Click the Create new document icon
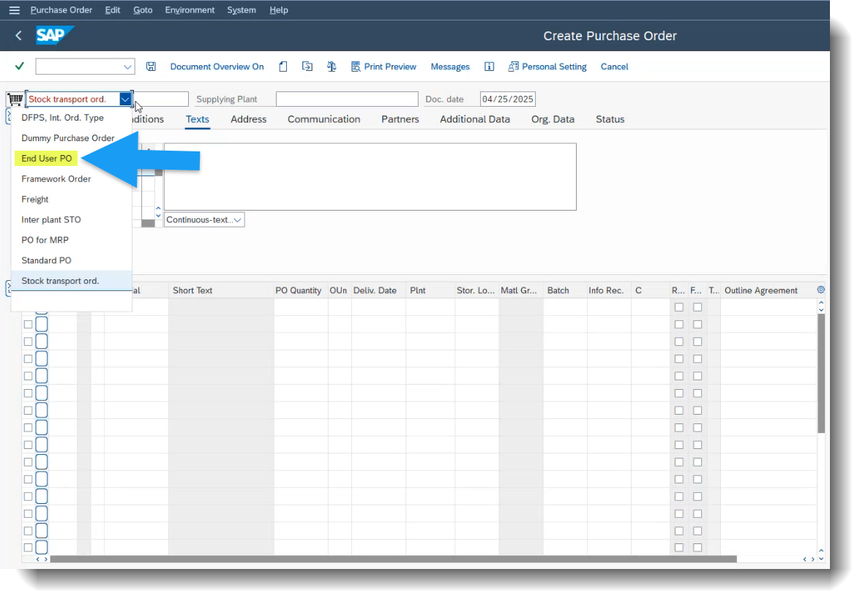Image resolution: width=868 pixels, height=607 pixels. click(x=283, y=67)
